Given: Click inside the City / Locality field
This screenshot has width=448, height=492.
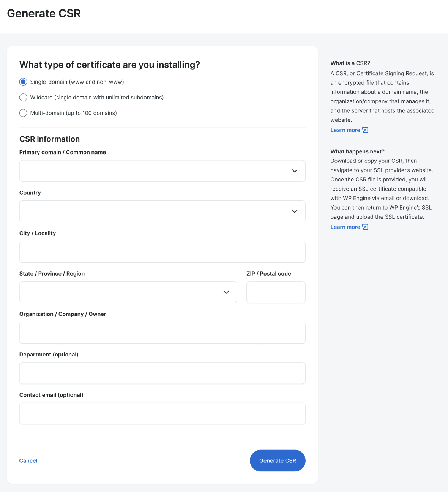Looking at the screenshot, I should click(162, 252).
